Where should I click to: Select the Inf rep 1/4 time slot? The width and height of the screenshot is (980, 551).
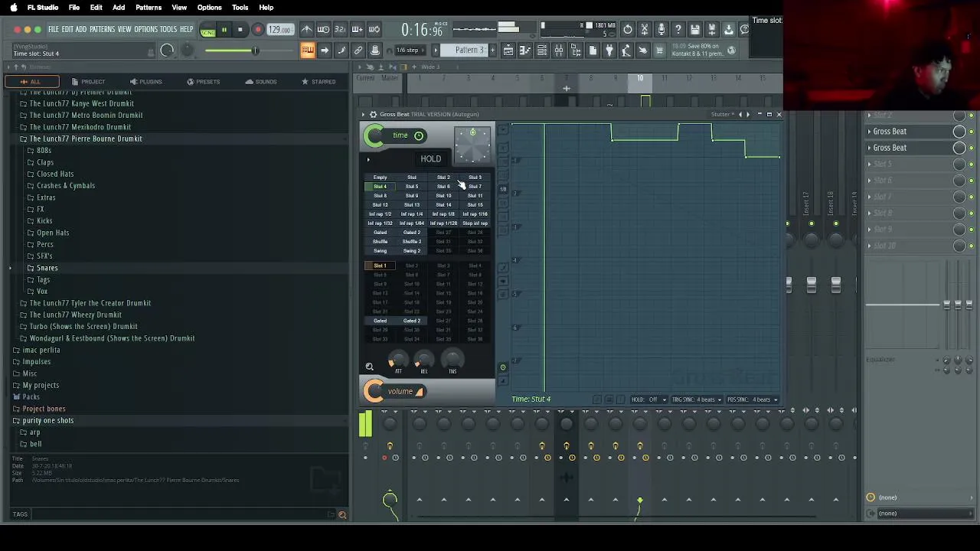[412, 214]
